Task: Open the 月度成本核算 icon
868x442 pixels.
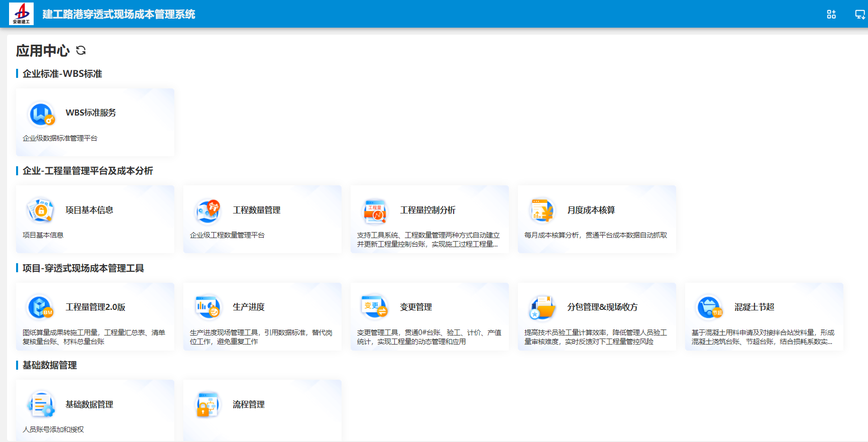Action: (x=542, y=210)
